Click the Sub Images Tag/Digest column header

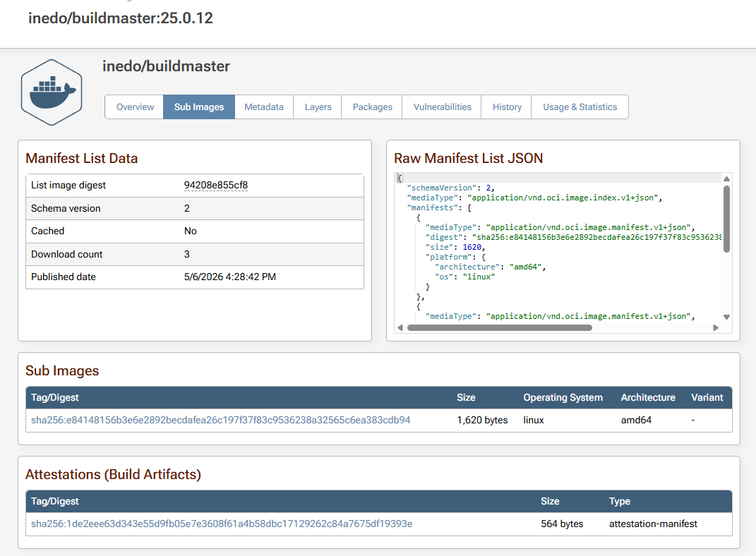pos(55,397)
